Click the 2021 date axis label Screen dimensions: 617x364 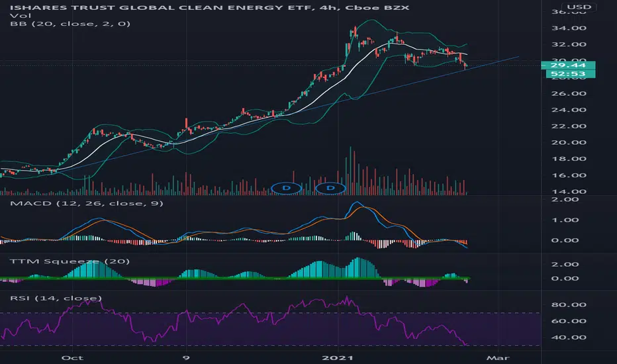click(337, 357)
